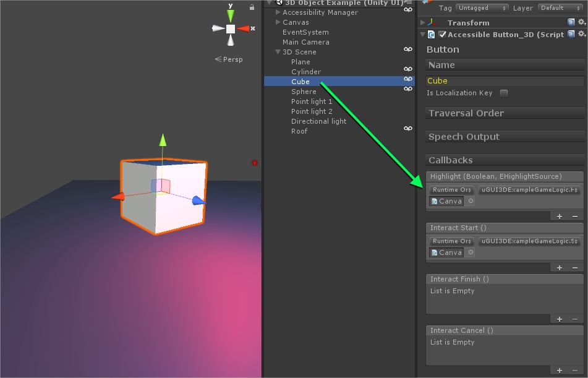Click the green Y-axis cone on orientation gizmo

[230, 15]
